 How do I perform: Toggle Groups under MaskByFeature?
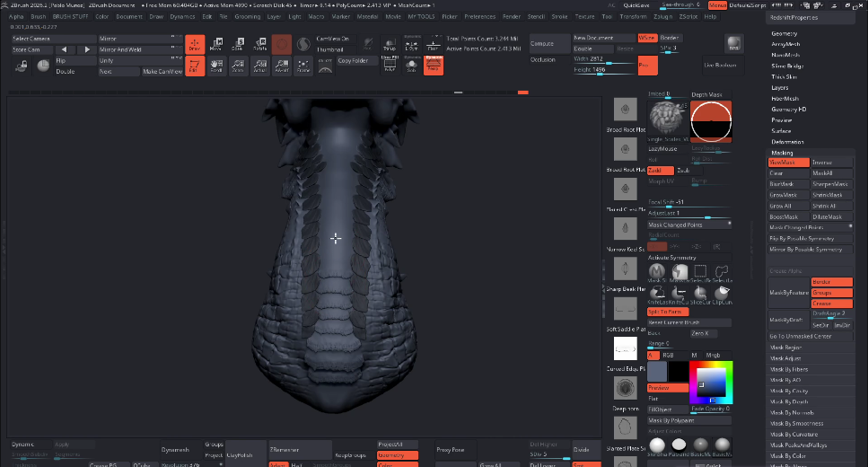[831, 293]
